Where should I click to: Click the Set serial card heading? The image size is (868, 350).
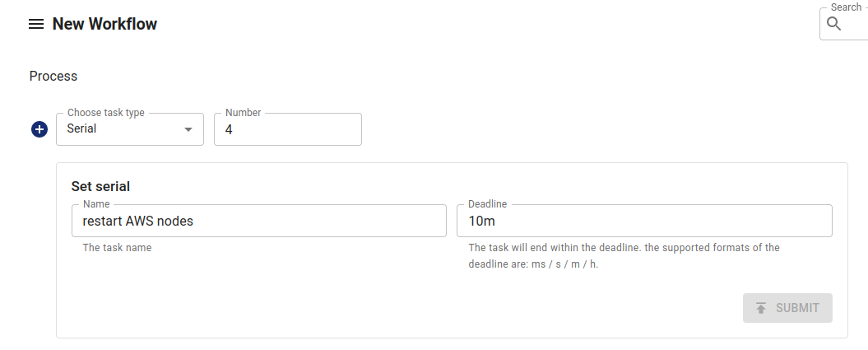100,186
